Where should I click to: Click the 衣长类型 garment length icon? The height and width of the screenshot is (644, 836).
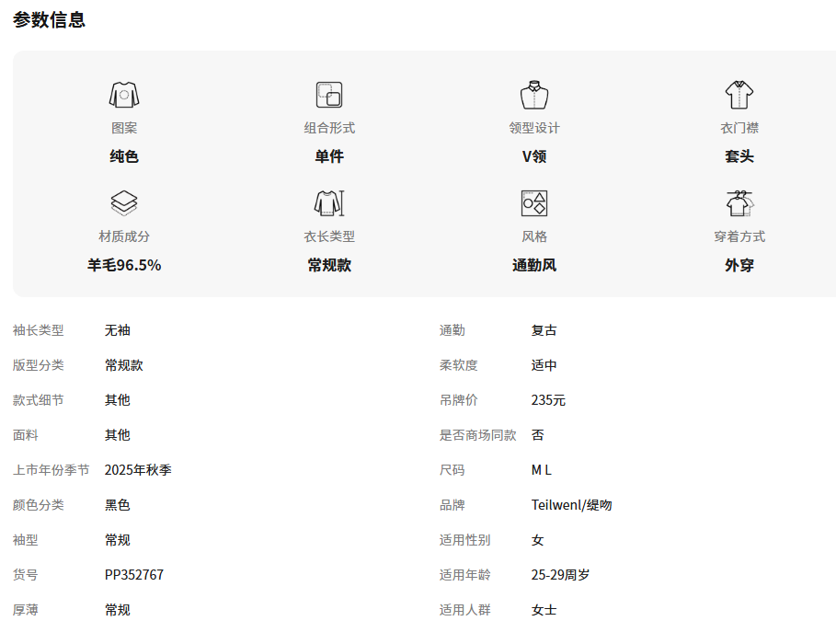click(329, 203)
